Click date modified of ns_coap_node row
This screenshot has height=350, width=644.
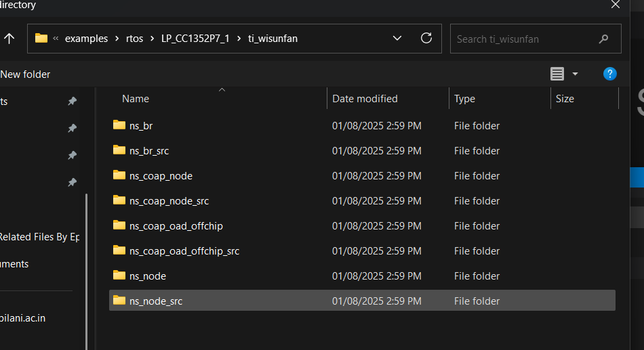377,176
